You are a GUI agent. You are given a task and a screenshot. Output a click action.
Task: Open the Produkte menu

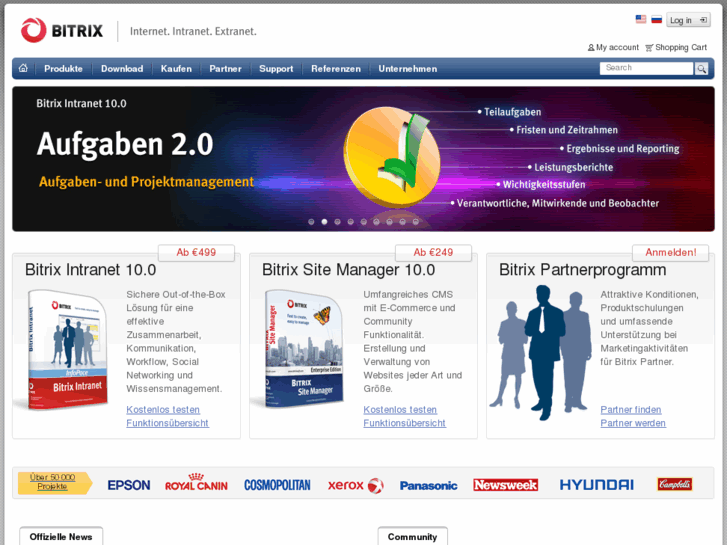pyautogui.click(x=64, y=69)
